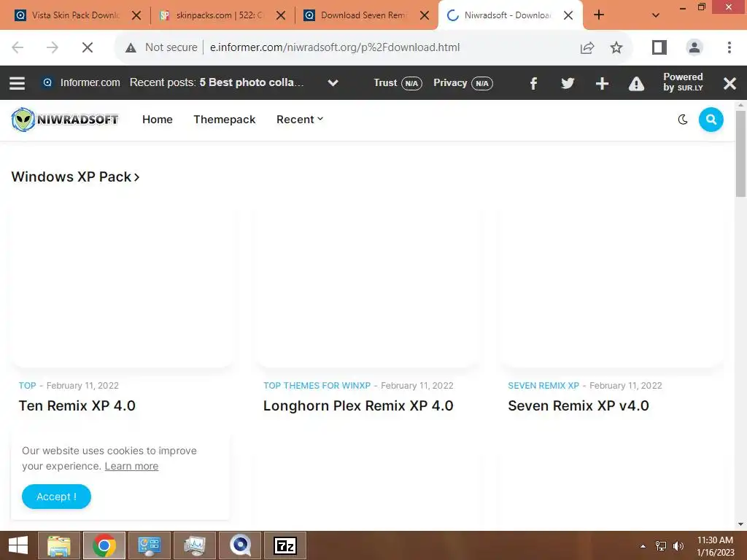Viewport: 747px width, 560px height.
Task: Click the clock showing 11:30 AM
Action: (x=716, y=546)
